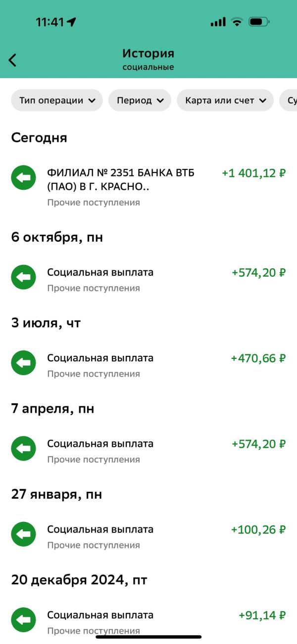Screen dimensions: 297x644
Task: Tap the incoming arrow icon for the VTB transfer
Action: point(23,177)
